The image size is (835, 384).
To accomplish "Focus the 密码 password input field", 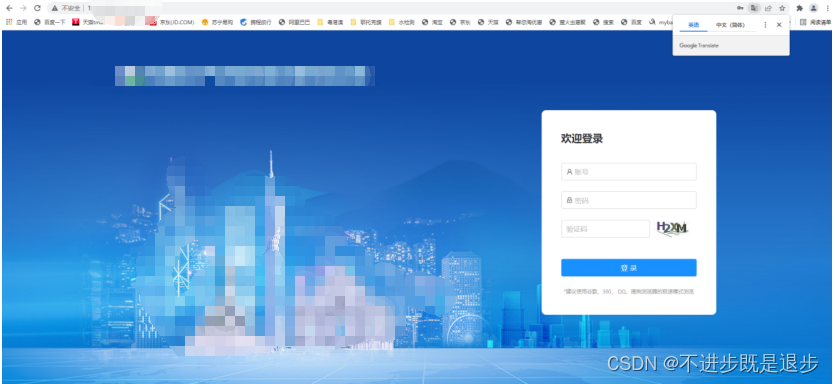I will 628,200.
